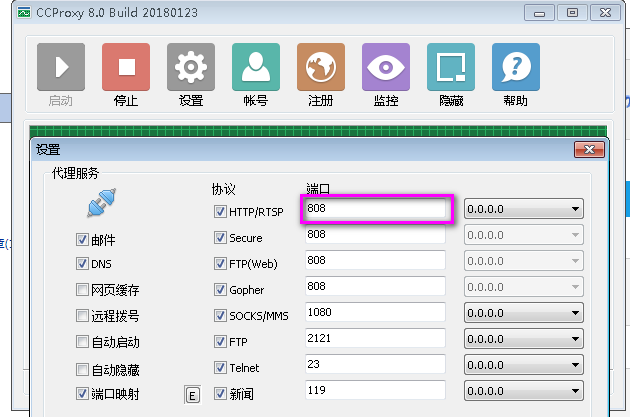Uncheck the Telnet protocol checkbox

click(x=220, y=368)
